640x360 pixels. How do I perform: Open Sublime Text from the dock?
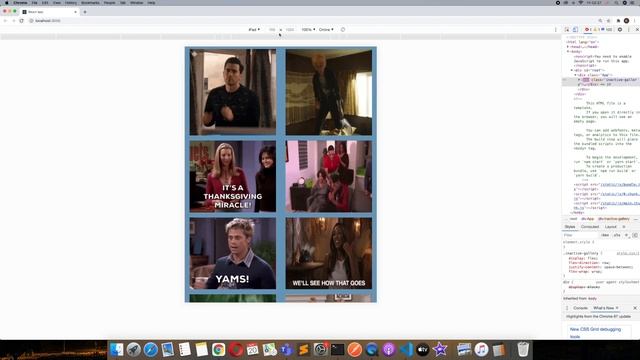pos(303,350)
